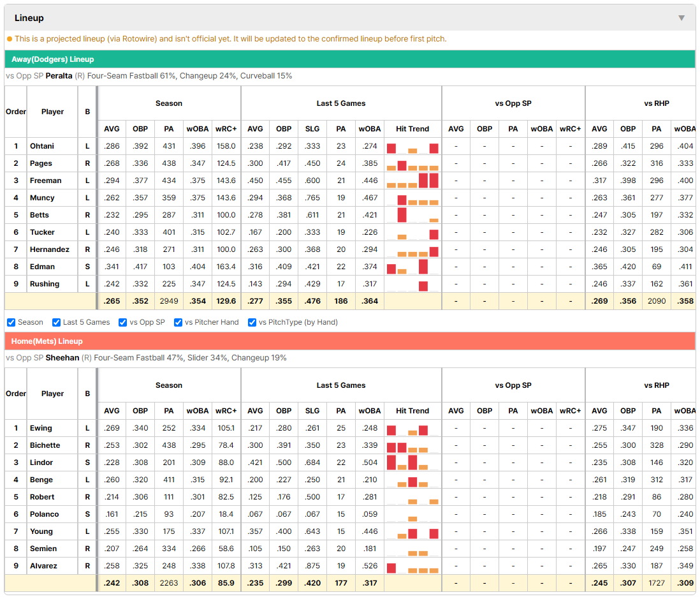Click Alvarez's hit trend chart
This screenshot has width=700, height=599.
412,566
